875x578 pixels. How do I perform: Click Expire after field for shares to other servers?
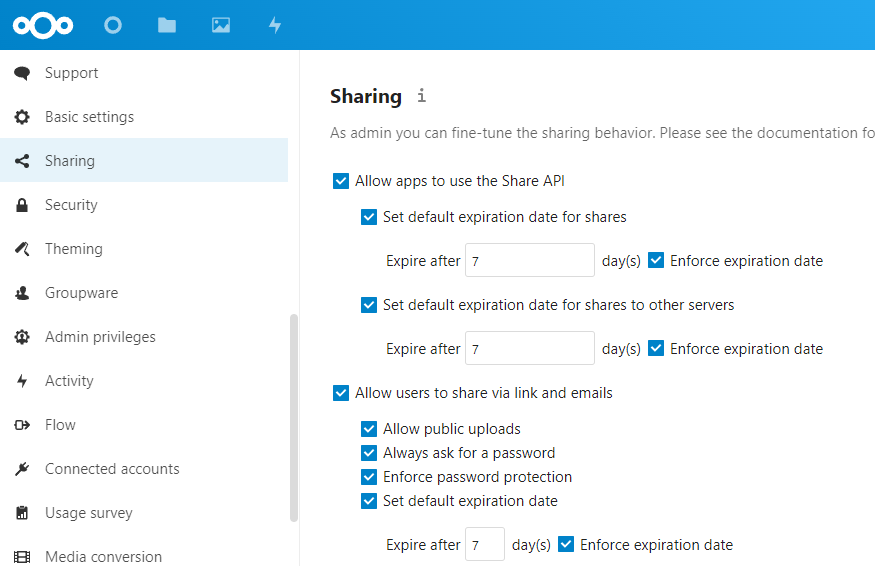point(530,349)
